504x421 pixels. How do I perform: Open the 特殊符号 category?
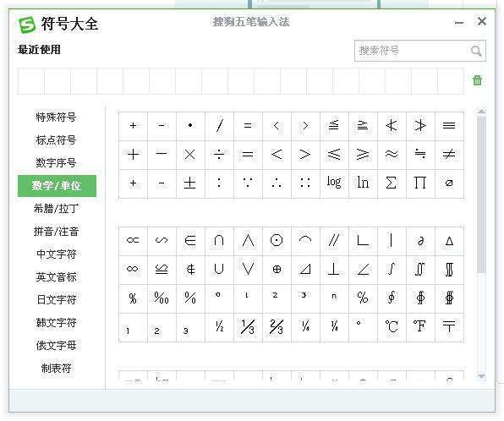click(x=56, y=117)
